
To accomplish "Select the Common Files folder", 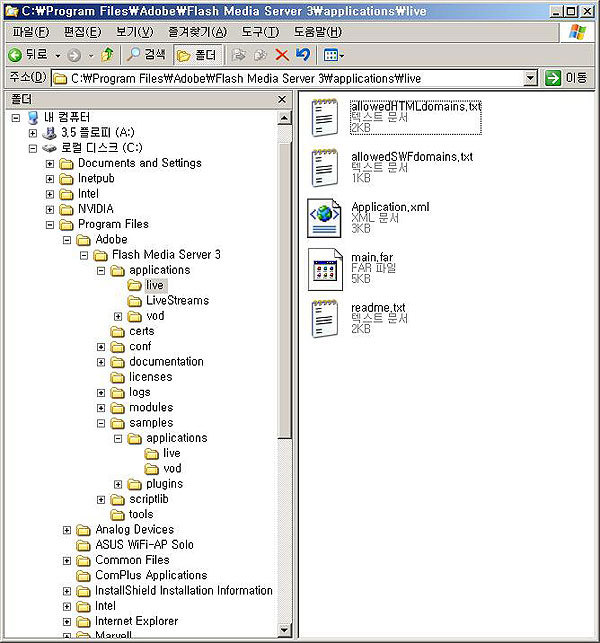I will [x=123, y=560].
